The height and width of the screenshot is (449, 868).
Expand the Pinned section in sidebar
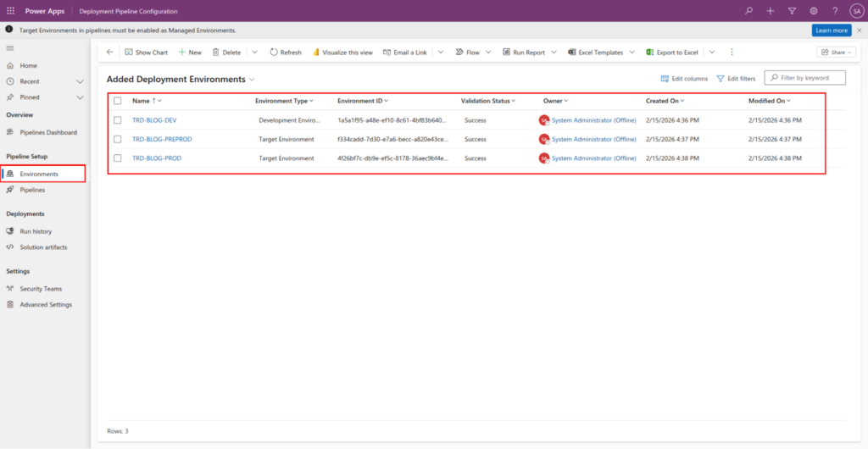tap(80, 98)
